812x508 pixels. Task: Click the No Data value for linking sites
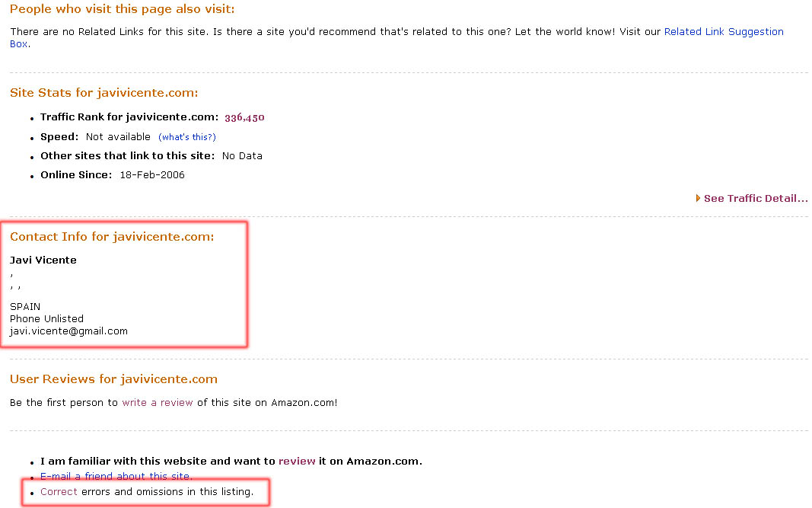pos(242,155)
